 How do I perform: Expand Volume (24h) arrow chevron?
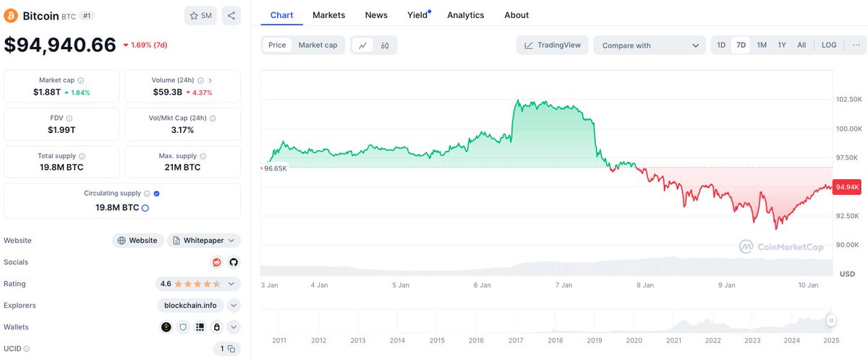click(210, 80)
